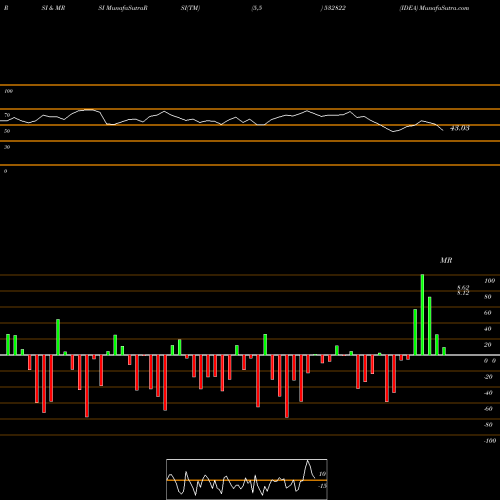The height and width of the screenshot is (500, 500).
Task: Click the -60 label on MR axis
Action: tap(488, 409)
